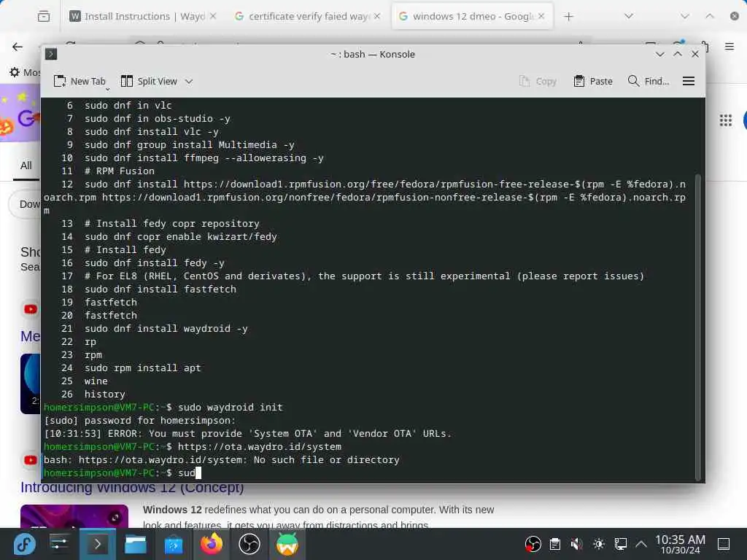Open Firefox application hamburger menu
Viewport: 747px width, 560px height.
pos(729,47)
